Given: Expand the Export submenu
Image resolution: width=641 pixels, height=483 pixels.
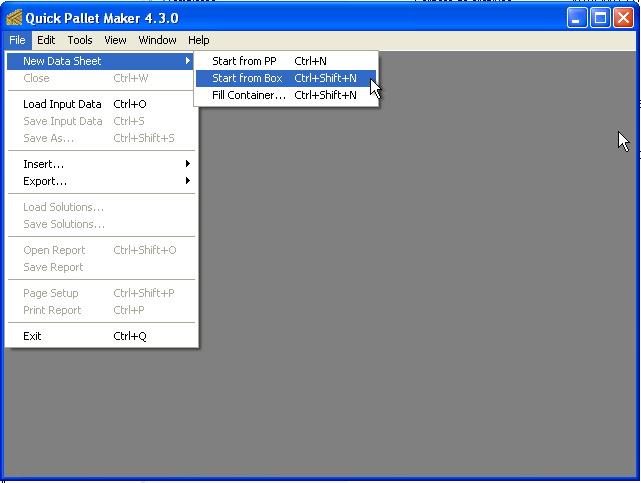Looking at the screenshot, I should click(100, 181).
